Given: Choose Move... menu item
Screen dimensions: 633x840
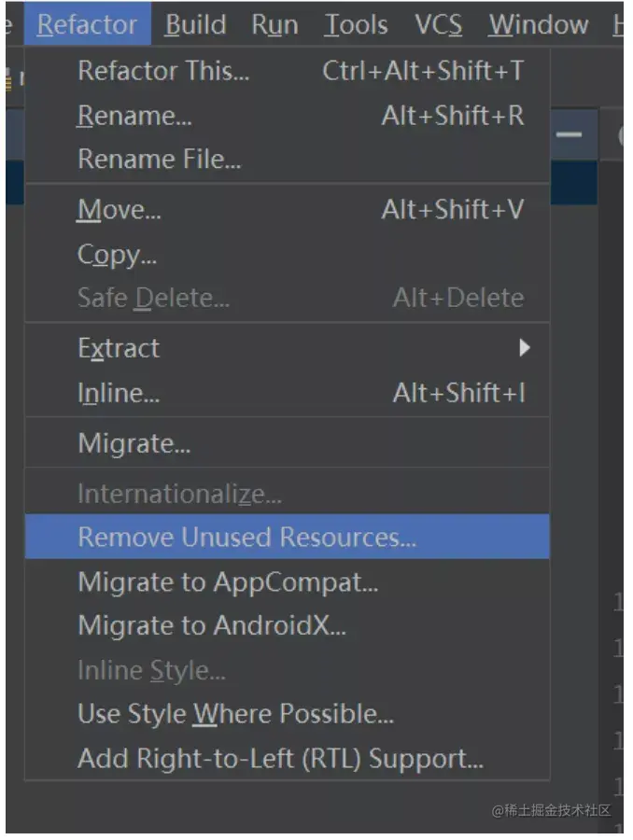Looking at the screenshot, I should click(288, 209).
